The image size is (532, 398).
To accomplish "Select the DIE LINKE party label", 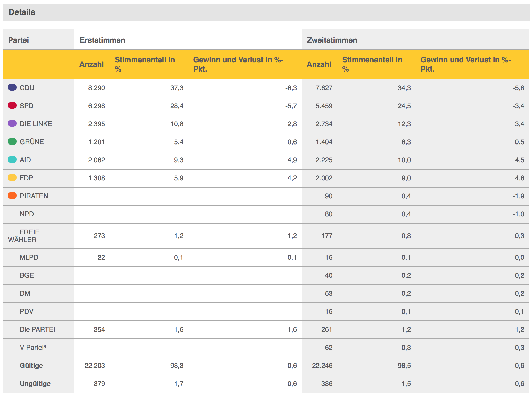I will click(36, 124).
